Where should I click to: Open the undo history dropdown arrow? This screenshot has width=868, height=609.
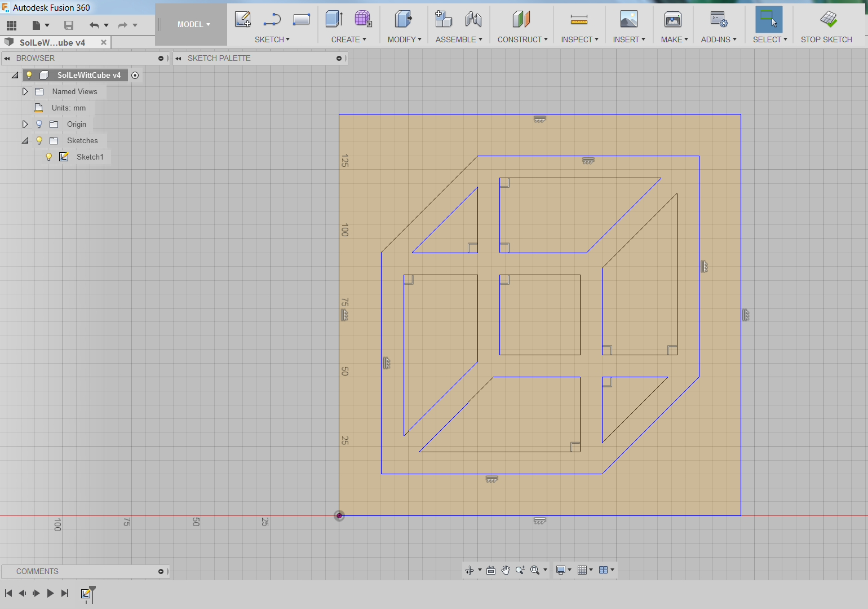106,25
